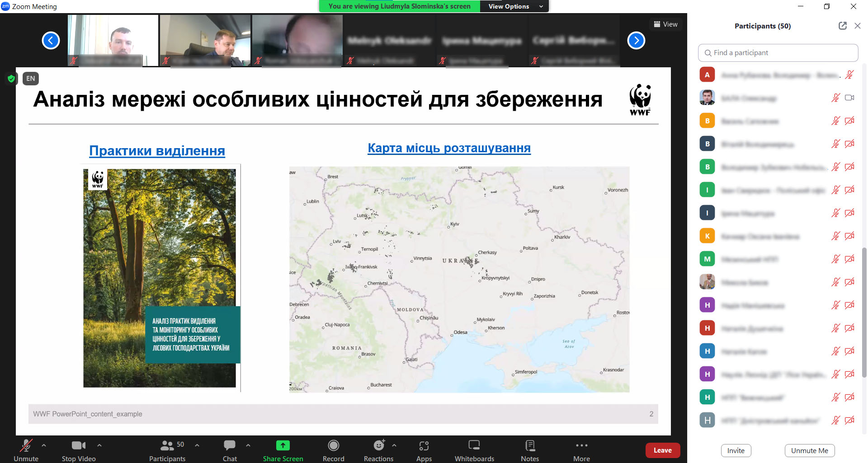The height and width of the screenshot is (463, 868).
Task: Start sharing with Share Screen
Action: 283,450
